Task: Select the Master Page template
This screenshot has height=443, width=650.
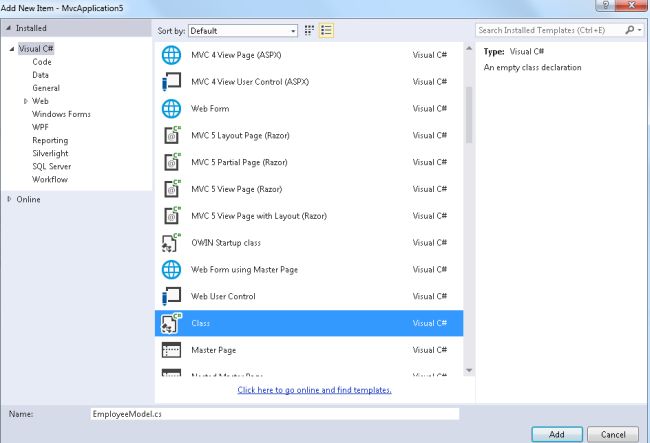Action: point(309,350)
